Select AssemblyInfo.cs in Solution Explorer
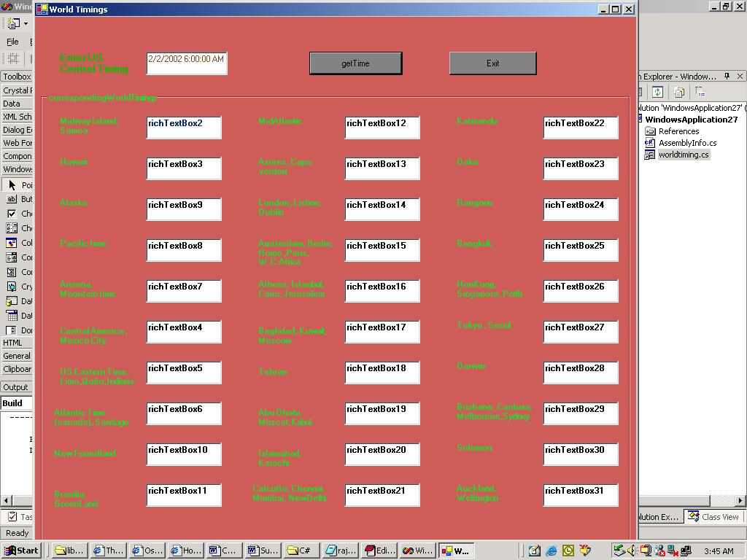Viewport: 747px width, 560px height. (687, 143)
